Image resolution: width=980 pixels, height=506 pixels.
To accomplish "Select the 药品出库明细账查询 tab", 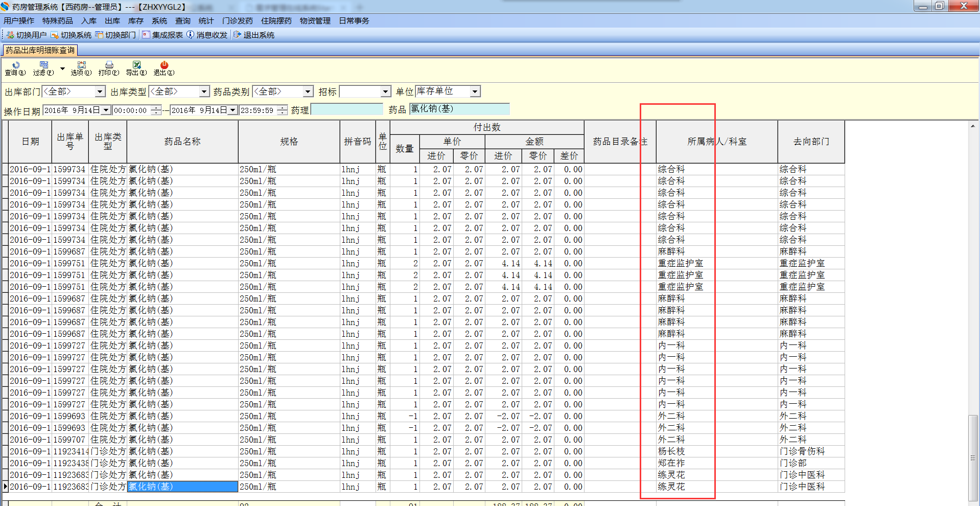I will (40, 50).
